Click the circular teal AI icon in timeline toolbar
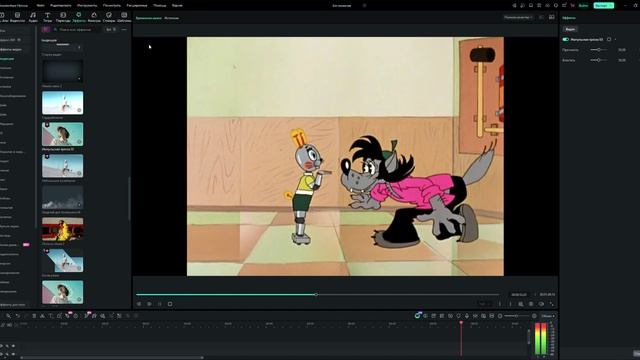 417,316
